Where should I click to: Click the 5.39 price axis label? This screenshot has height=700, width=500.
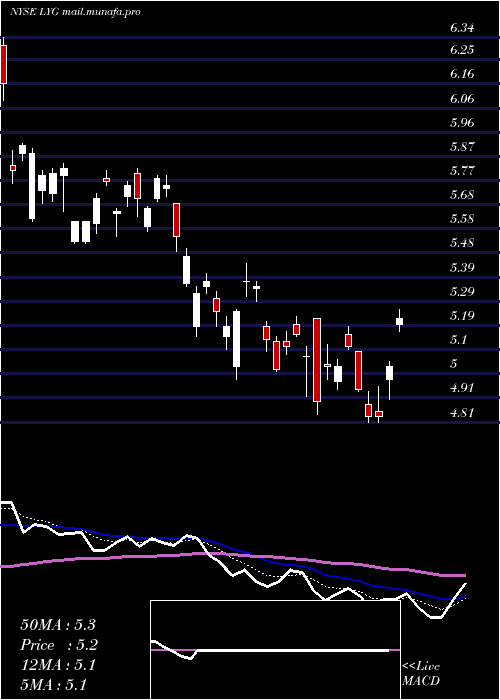[x=462, y=267]
